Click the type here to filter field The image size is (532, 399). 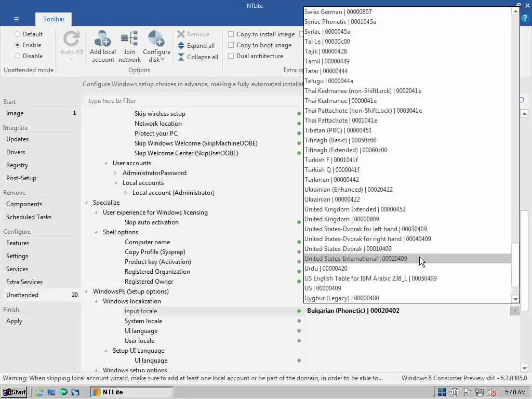pyautogui.click(x=193, y=101)
